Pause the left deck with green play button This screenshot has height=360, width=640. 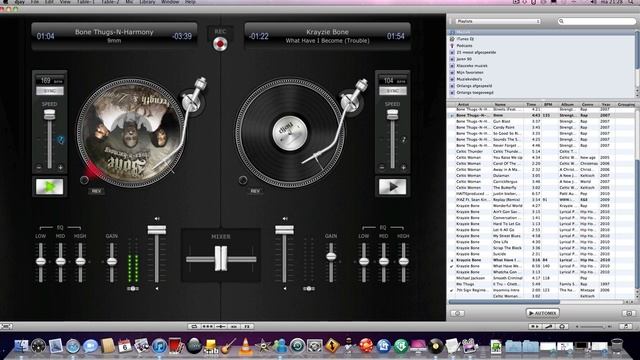pos(49,187)
